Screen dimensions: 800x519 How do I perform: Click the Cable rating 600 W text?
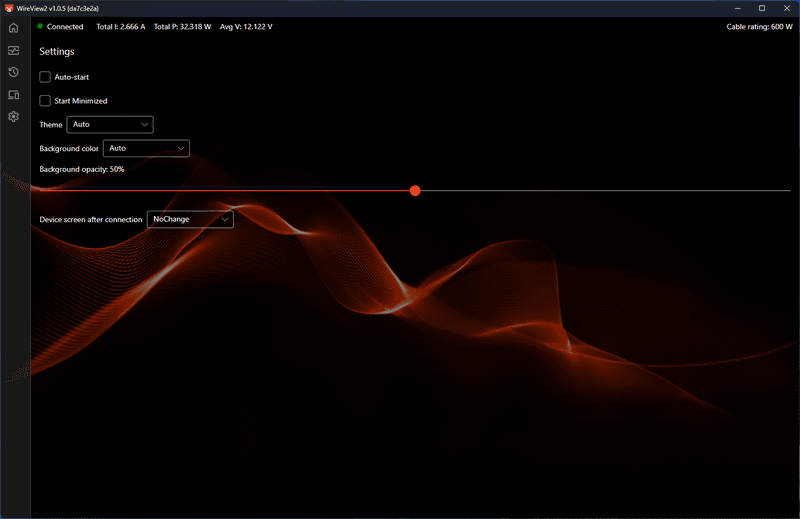click(x=759, y=27)
